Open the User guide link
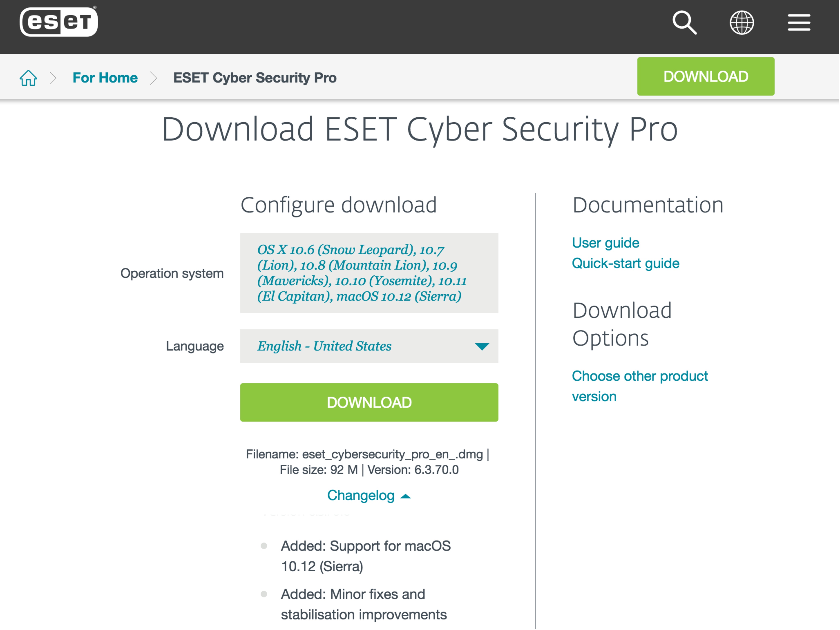This screenshot has width=840, height=630. 605,243
